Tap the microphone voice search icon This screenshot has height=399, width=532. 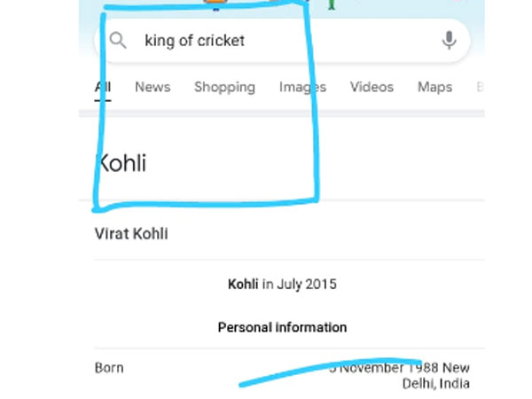tap(449, 40)
